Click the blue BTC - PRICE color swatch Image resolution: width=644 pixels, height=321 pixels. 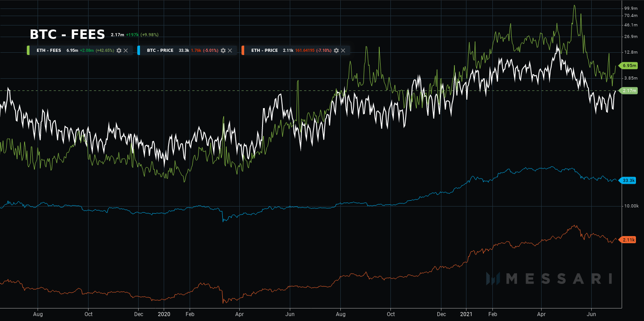pyautogui.click(x=139, y=51)
